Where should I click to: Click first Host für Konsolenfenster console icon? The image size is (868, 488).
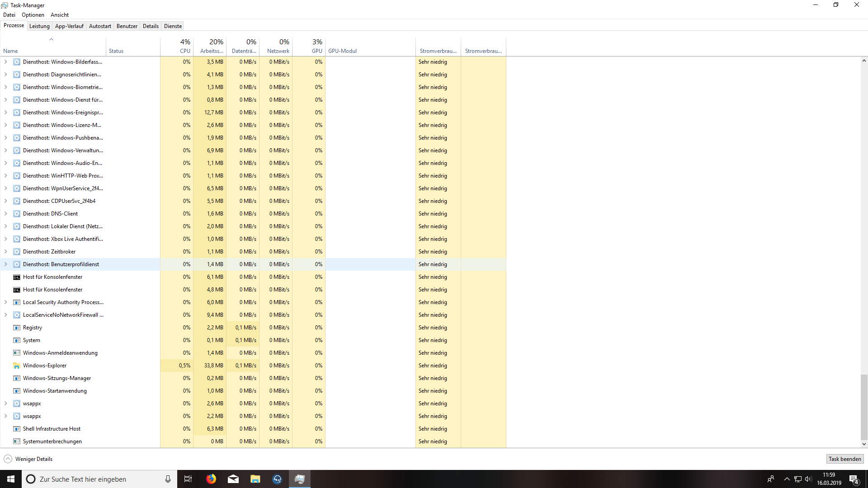(17, 277)
